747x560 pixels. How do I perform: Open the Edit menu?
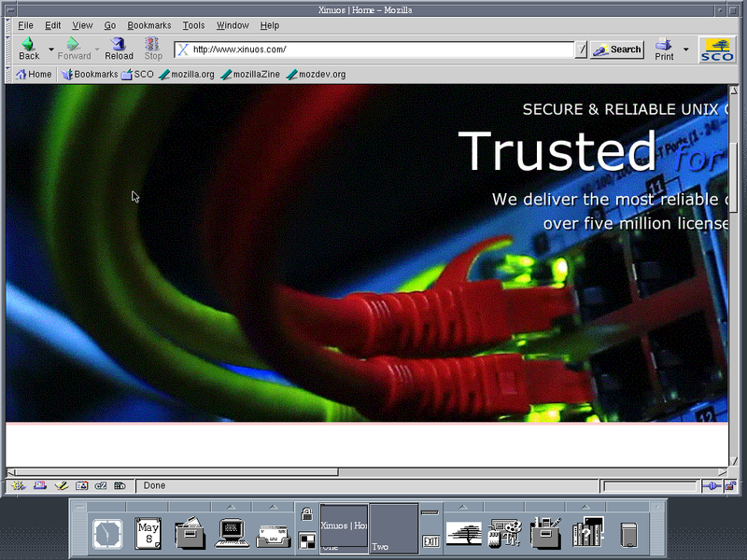tap(53, 25)
